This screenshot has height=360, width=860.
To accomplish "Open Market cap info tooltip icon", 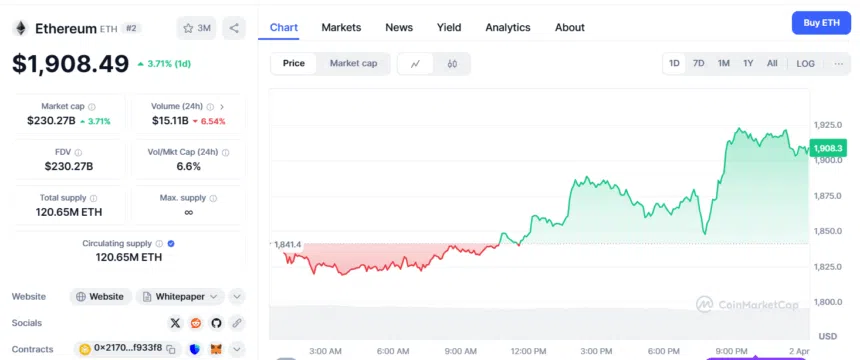I will pos(92,107).
